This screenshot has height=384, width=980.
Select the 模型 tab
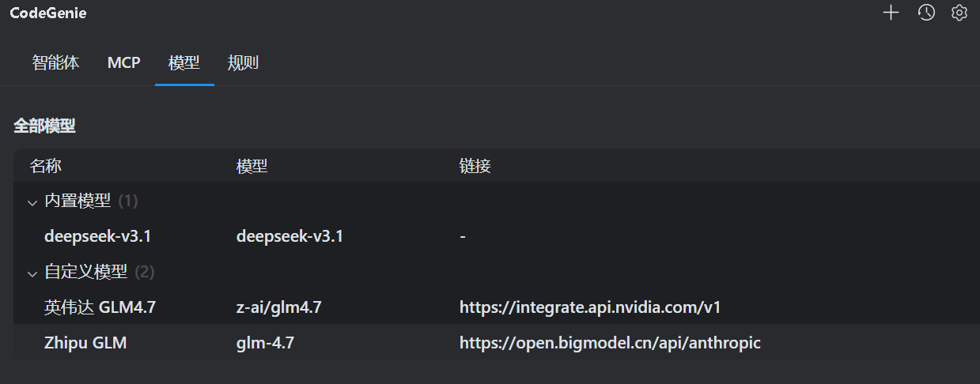coord(184,63)
